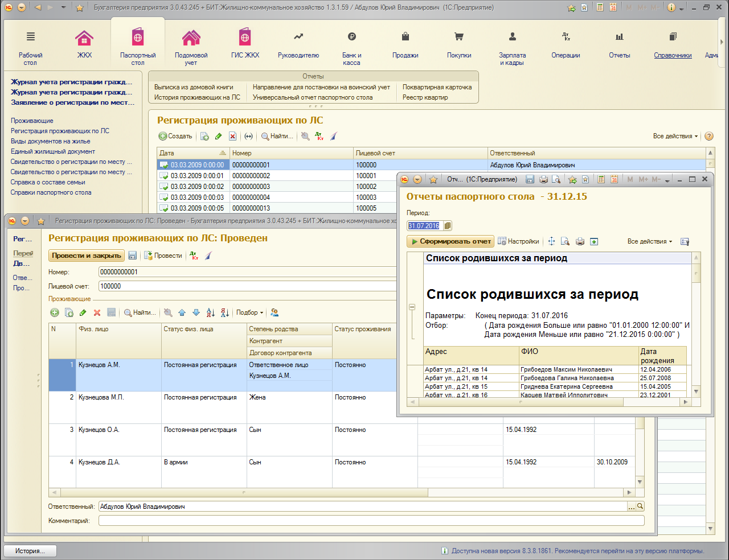Open the Справка о составе семьи link
The width and height of the screenshot is (729, 560).
[48, 182]
